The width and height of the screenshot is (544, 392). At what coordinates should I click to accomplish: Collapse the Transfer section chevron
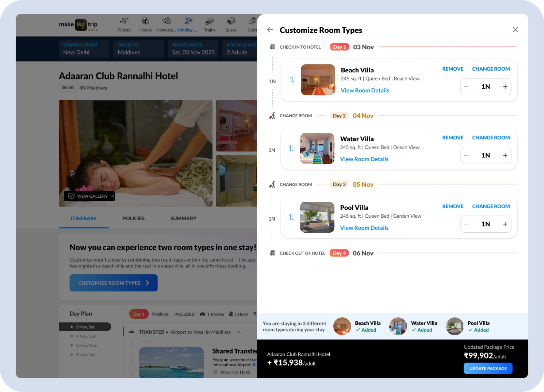239,332
